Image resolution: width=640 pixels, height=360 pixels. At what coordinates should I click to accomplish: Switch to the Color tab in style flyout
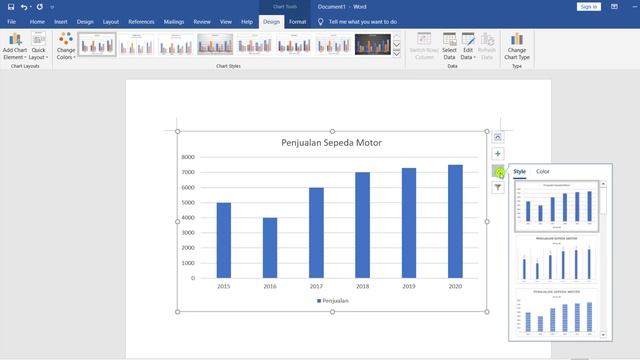542,171
